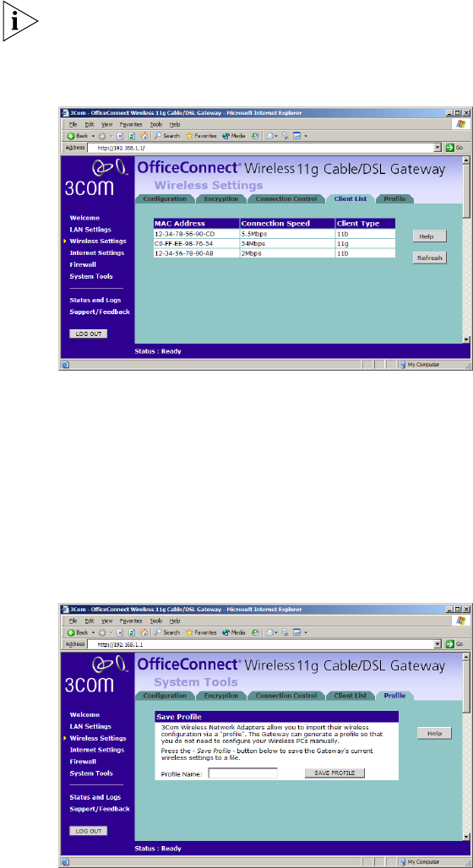Click Home icon in the lower browser toolbar

click(x=144, y=632)
